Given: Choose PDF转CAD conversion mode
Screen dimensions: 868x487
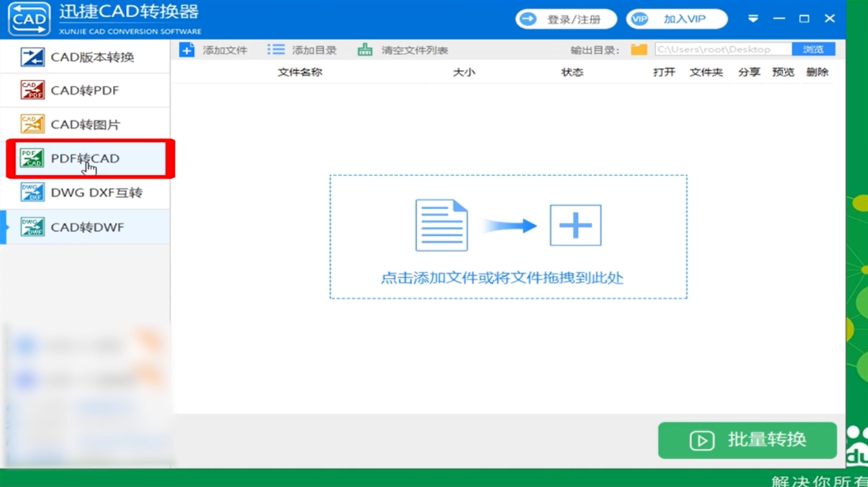Looking at the screenshot, I should pyautogui.click(x=85, y=158).
